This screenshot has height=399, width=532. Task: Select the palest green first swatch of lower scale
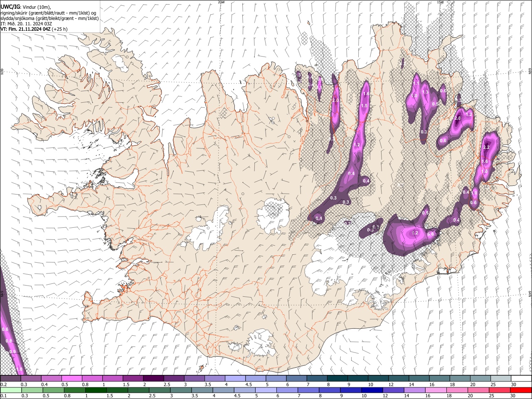point(10,390)
